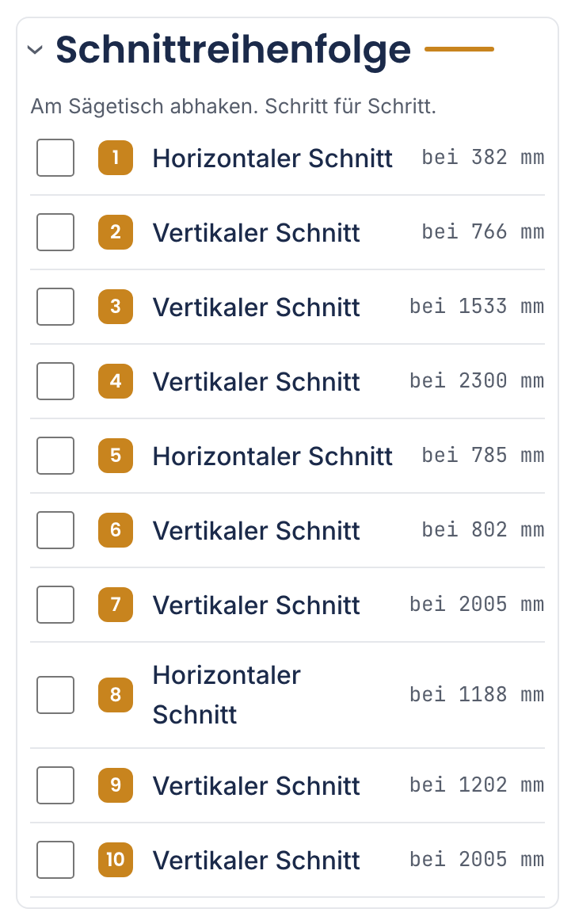Check off step 1 Horizontaler Schnitt
Viewport: 575px width, 924px height.
(55, 158)
